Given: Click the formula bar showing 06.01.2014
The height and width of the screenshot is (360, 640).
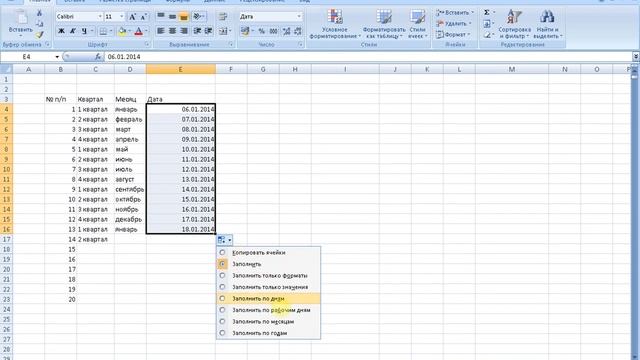Looking at the screenshot, I should [367, 57].
